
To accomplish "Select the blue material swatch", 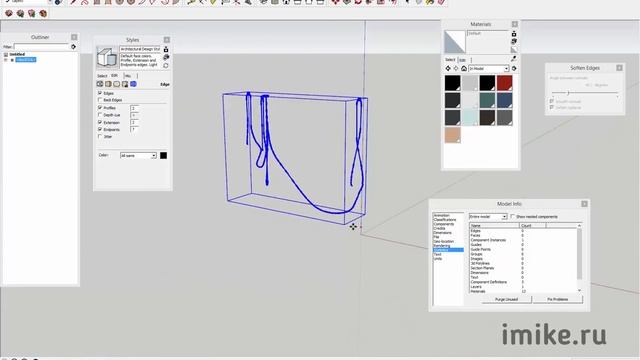I will [504, 100].
